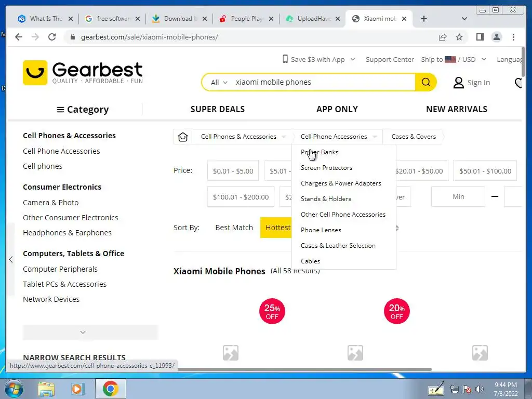Expand the Cell Phones & Accessories breadcrumb arrow
This screenshot has height=399, width=532.
(x=284, y=137)
